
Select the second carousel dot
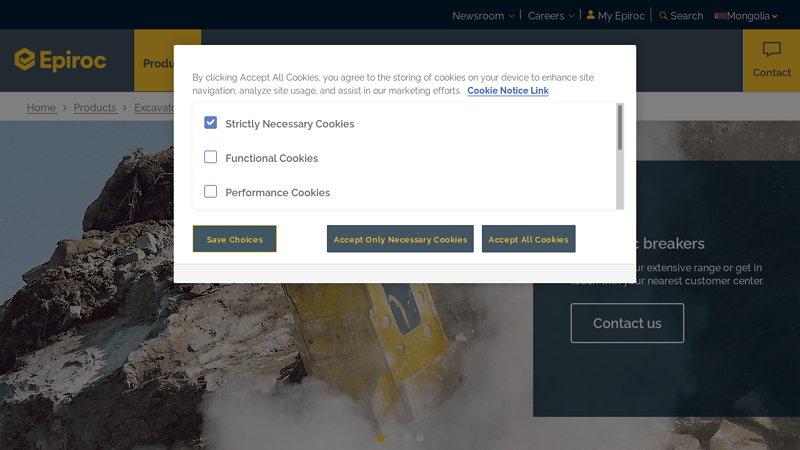point(394,438)
